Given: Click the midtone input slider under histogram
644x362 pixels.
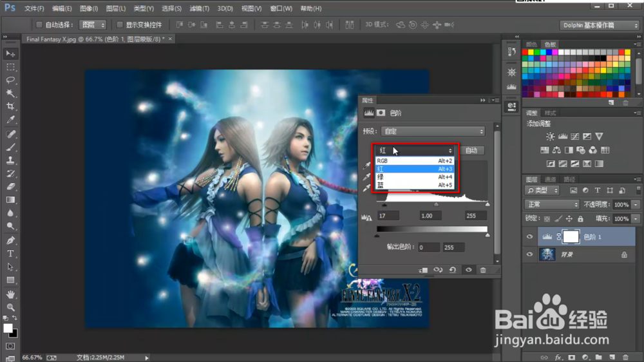Looking at the screenshot, I should click(x=436, y=204).
